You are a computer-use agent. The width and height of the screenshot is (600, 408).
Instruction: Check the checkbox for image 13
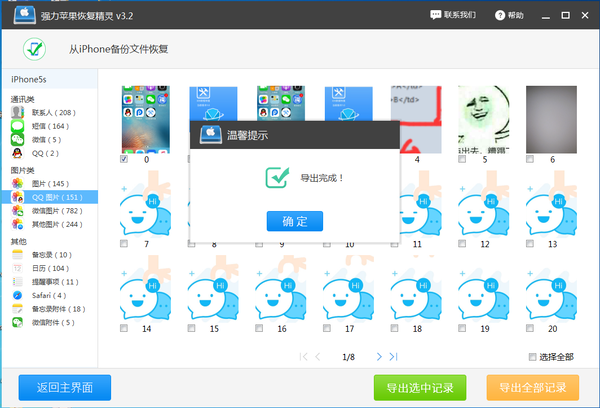tap(530, 243)
